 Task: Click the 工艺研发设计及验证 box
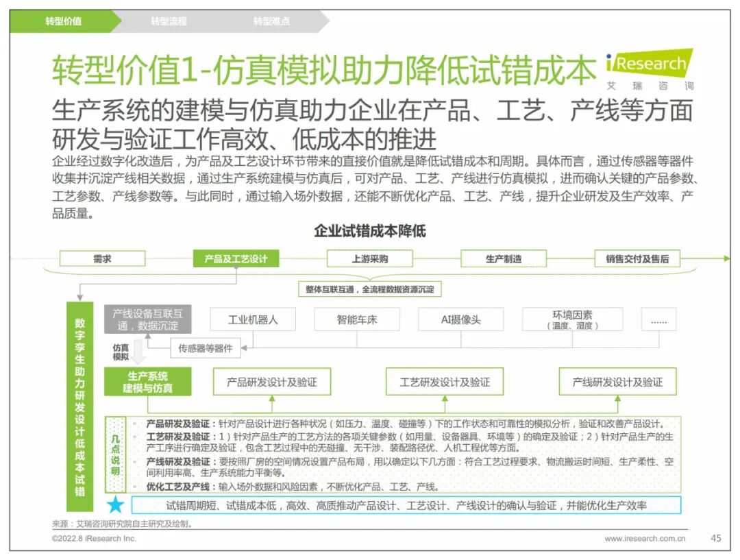click(x=445, y=382)
